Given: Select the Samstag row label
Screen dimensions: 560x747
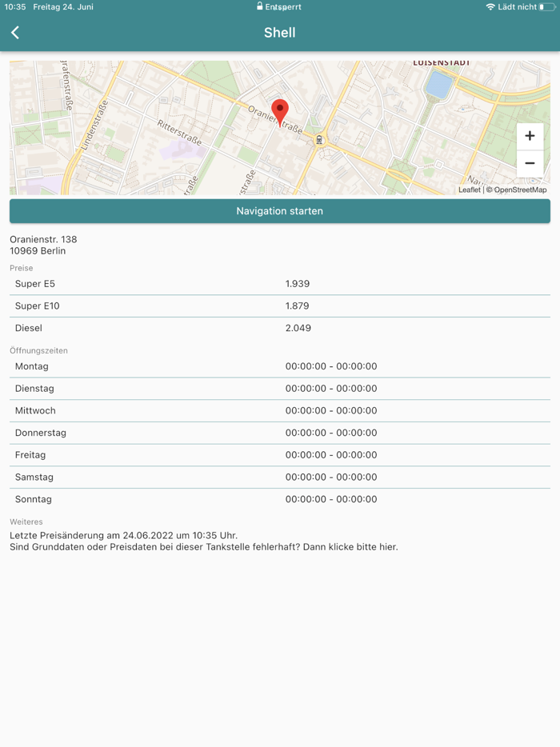Looking at the screenshot, I should pyautogui.click(x=34, y=477).
